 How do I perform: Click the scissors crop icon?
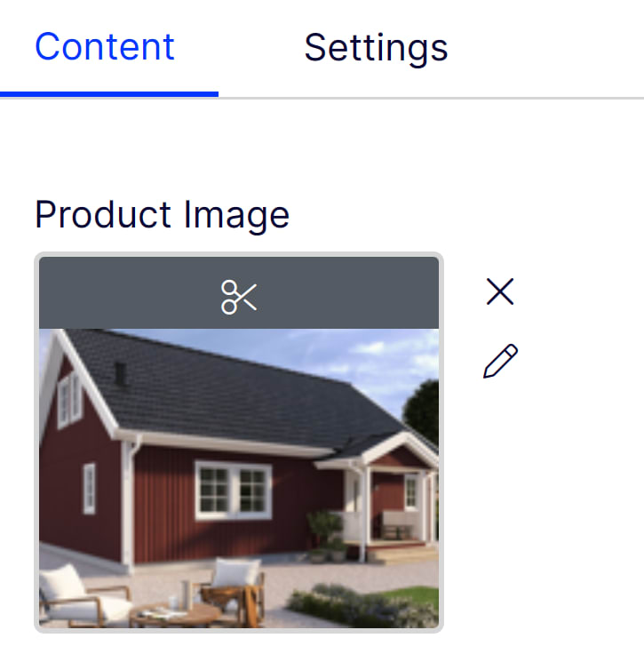point(239,297)
